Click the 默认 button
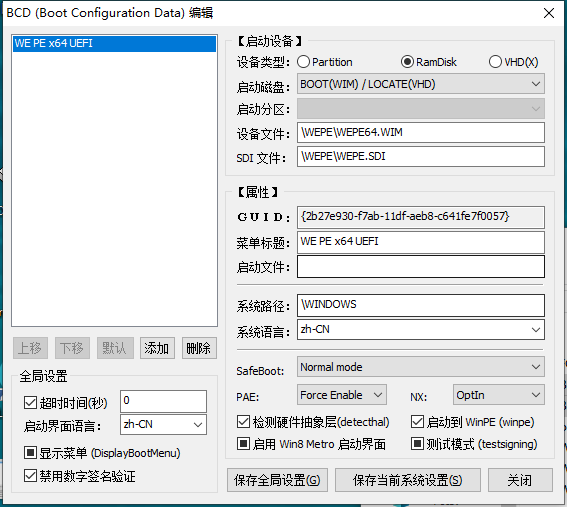This screenshot has height=507, width=567. pyautogui.click(x=115, y=348)
